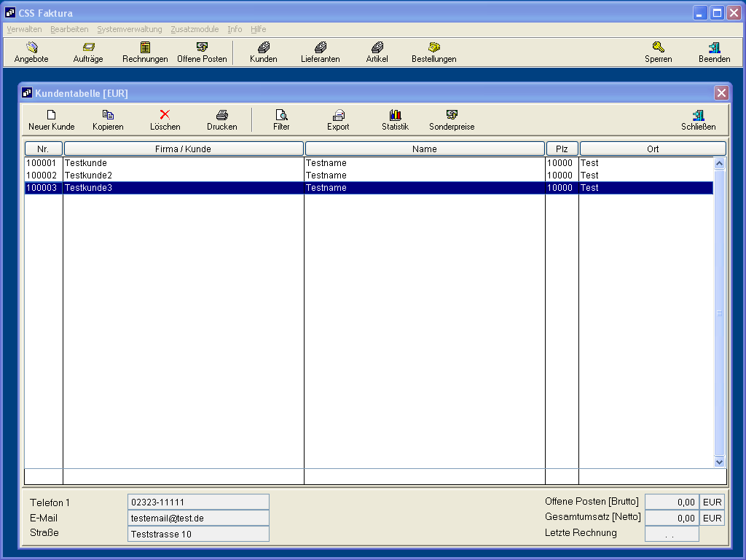Viewport: 746px width, 560px height.
Task: Open the Offene Posten list
Action: [202, 52]
